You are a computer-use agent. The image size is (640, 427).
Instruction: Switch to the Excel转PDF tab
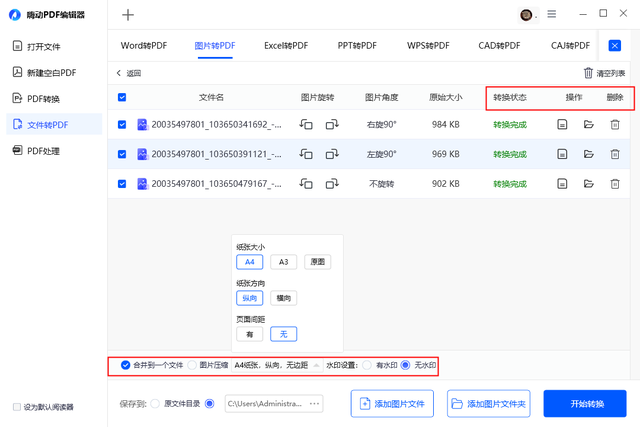tap(286, 45)
